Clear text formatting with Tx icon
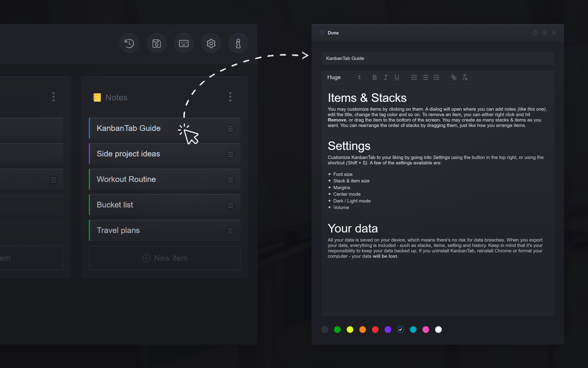This screenshot has height=368, width=588. (464, 77)
